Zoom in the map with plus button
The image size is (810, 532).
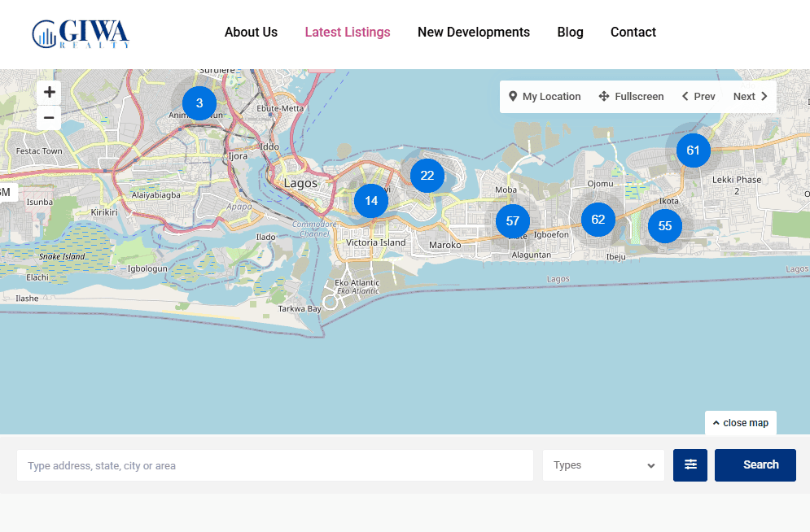[49, 93]
